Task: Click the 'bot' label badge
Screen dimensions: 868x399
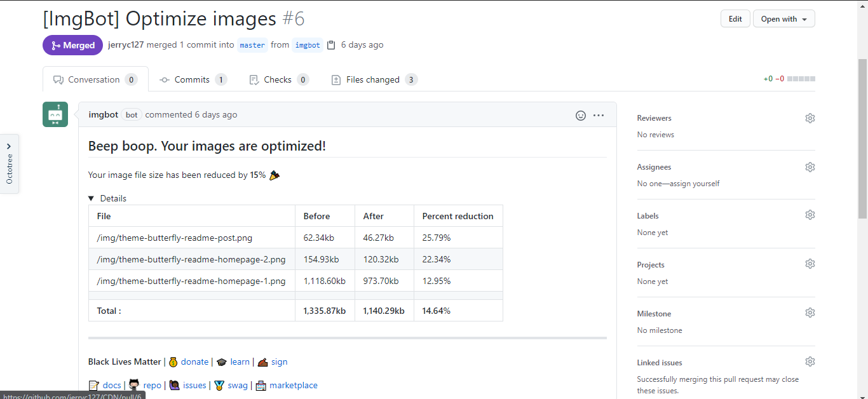Action: click(131, 115)
